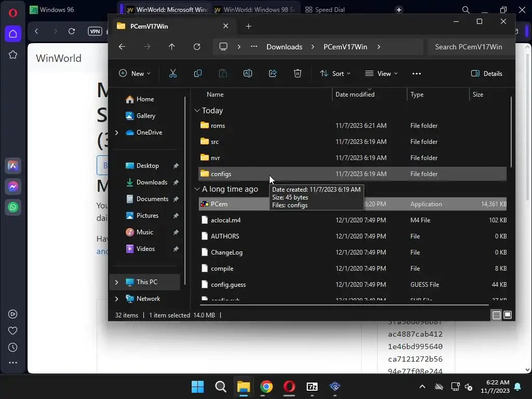Open taskbar Search magnifier
Image resolution: width=532 pixels, height=399 pixels.
220,387
